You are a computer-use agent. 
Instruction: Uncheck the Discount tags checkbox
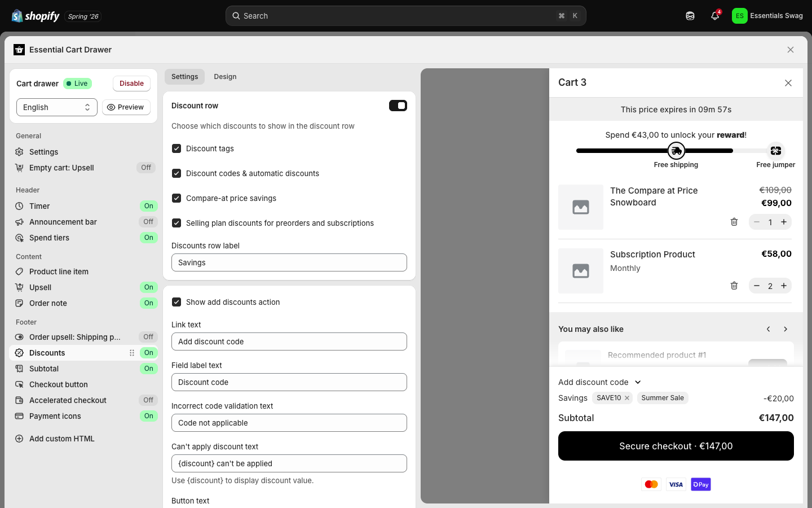[x=176, y=148]
